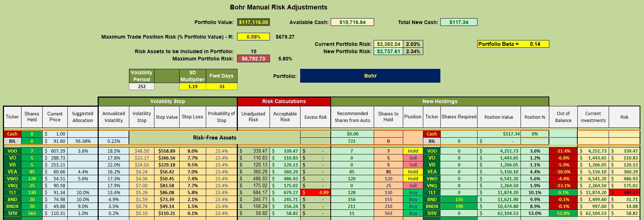Click TLT recommended shares 128
The image size is (644, 220).
352,192
